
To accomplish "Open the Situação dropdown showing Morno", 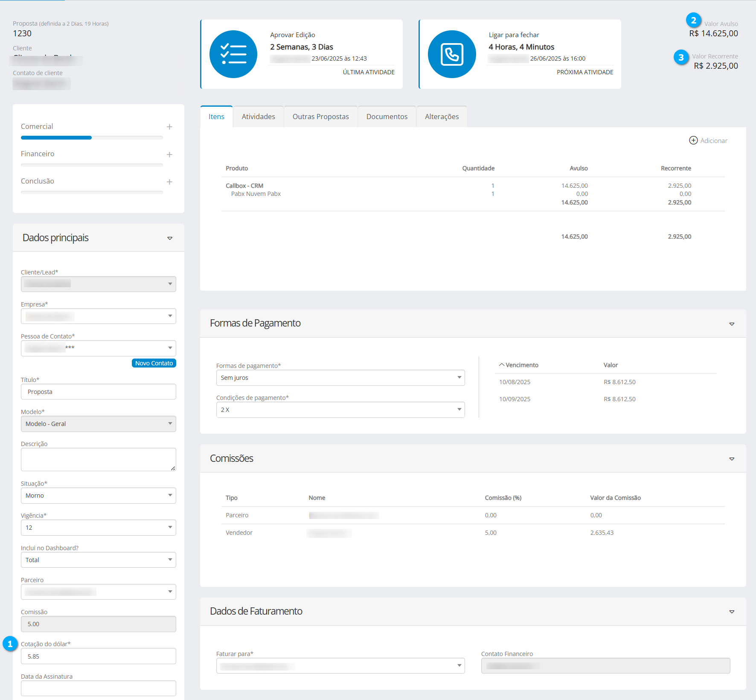I will 98,496.
